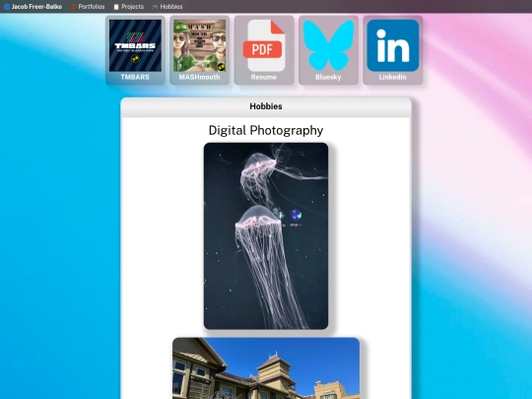Click the TMBARS label text
Image resolution: width=532 pixels, height=399 pixels.
pos(135,77)
